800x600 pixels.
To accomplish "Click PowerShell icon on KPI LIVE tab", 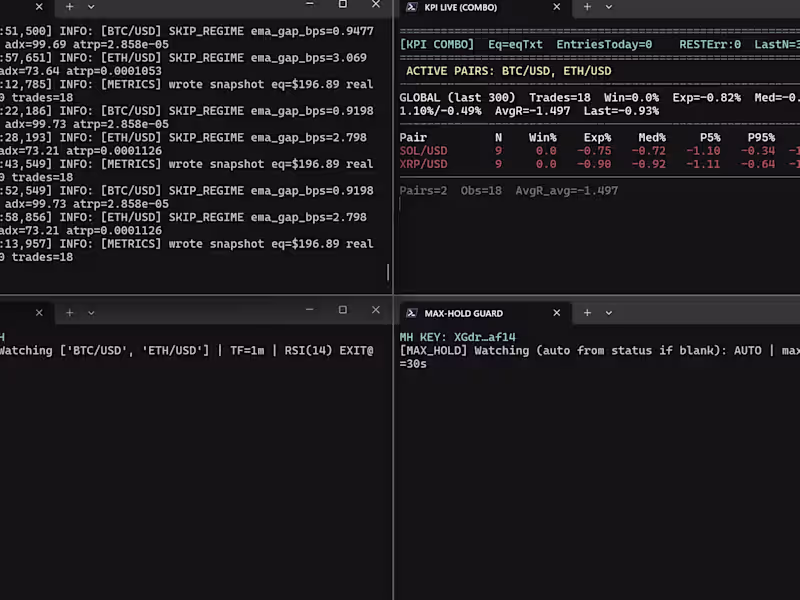I will pyautogui.click(x=412, y=7).
